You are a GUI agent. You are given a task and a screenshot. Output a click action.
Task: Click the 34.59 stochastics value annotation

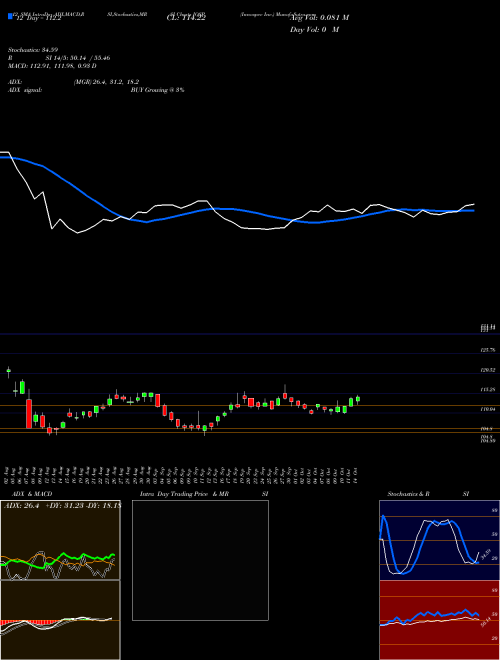(x=486, y=555)
